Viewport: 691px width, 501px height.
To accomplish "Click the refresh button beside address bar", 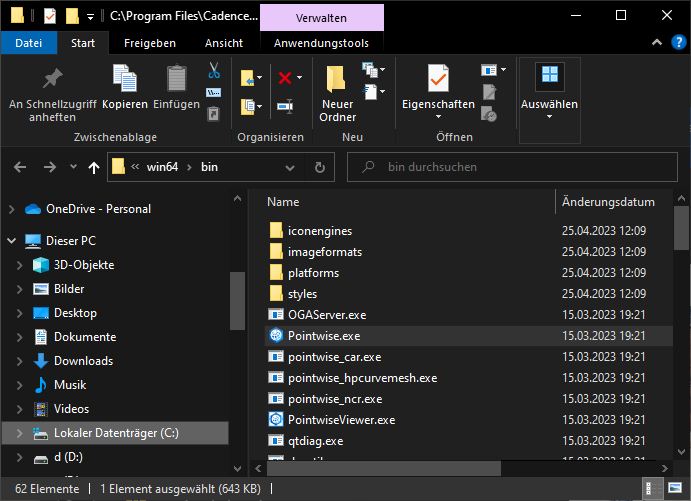I will pos(320,167).
